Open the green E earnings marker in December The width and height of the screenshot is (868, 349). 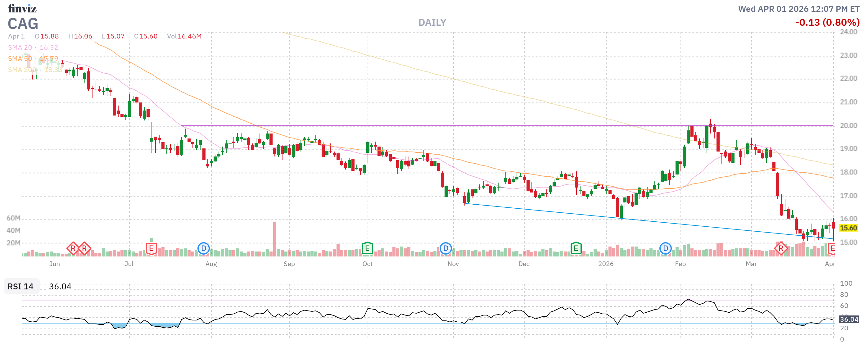576,249
